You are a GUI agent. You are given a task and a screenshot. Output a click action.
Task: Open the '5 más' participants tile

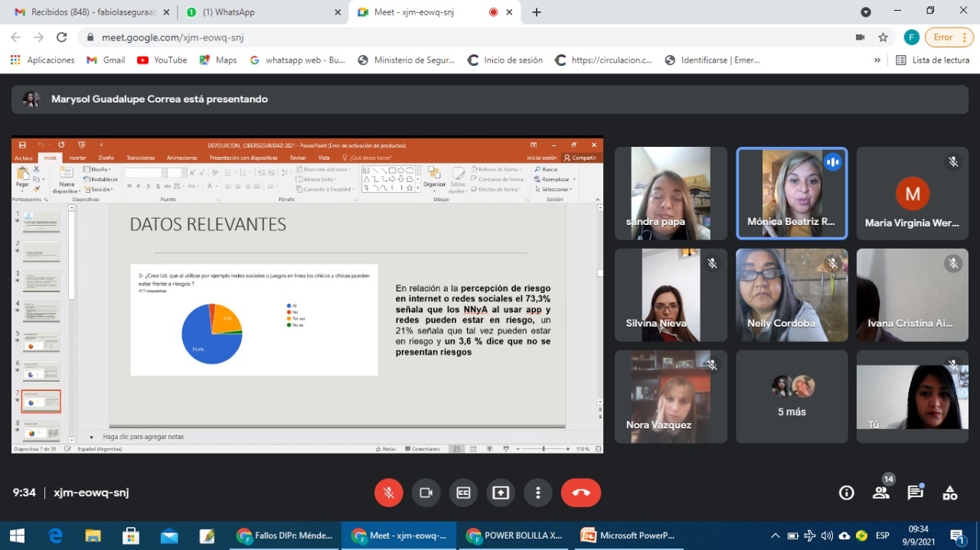click(792, 397)
